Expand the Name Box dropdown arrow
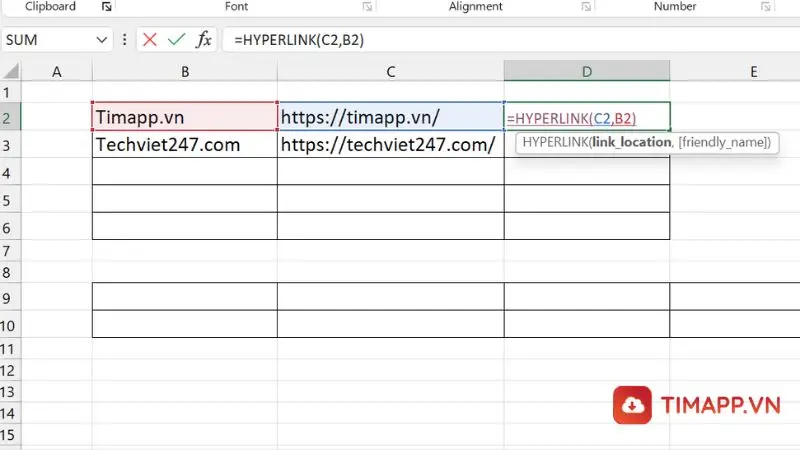This screenshot has height=450, width=800. coord(102,40)
